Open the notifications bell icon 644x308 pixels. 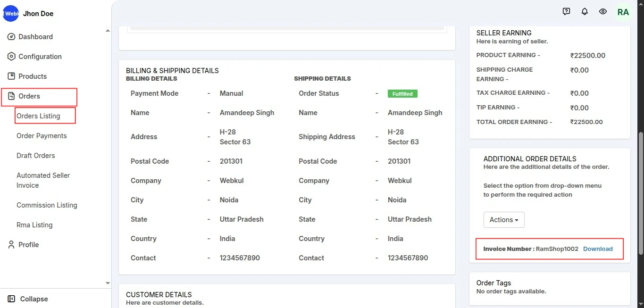585,12
